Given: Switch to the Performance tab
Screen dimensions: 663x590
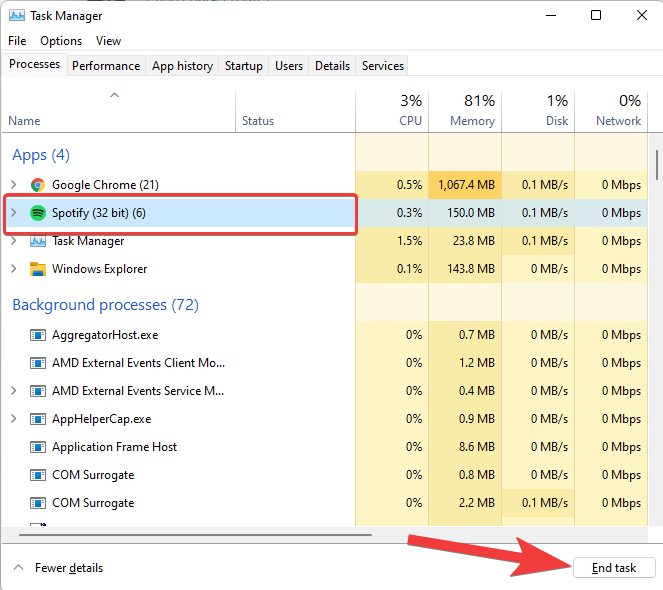Looking at the screenshot, I should 106,66.
